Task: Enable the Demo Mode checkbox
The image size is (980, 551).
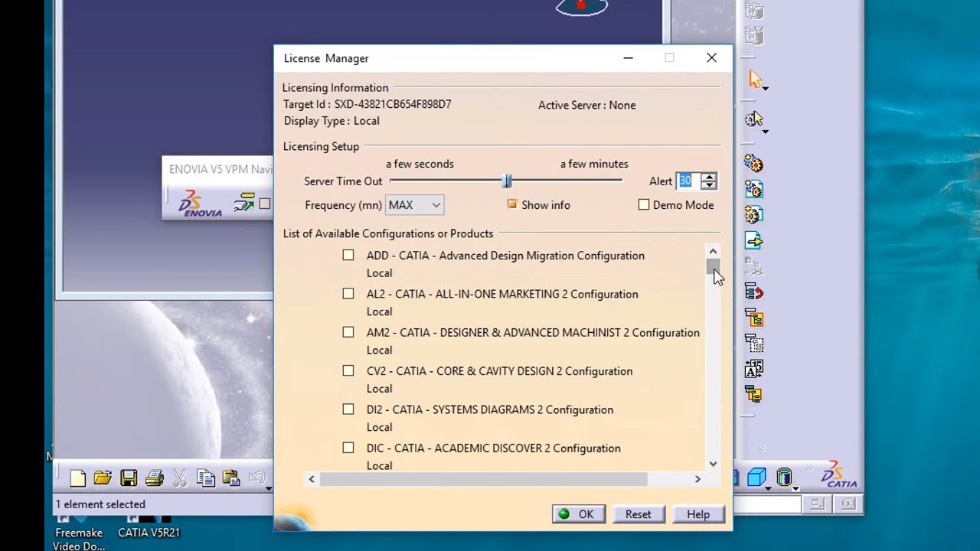Action: pyautogui.click(x=644, y=204)
